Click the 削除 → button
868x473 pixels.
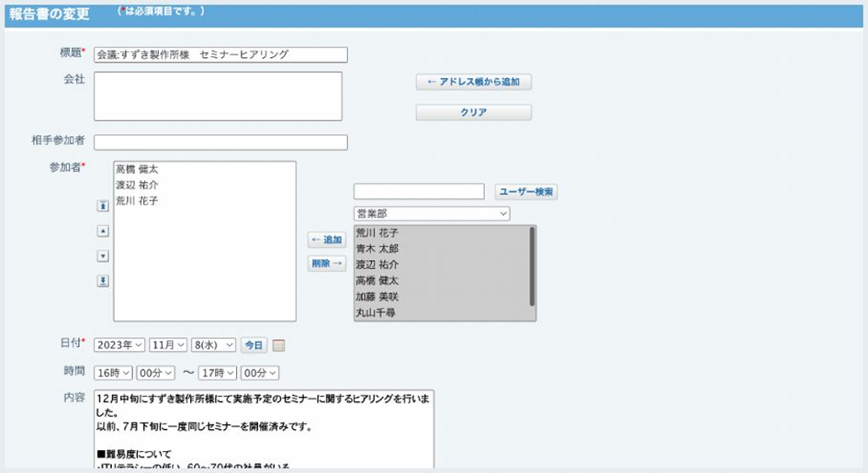pyautogui.click(x=326, y=264)
